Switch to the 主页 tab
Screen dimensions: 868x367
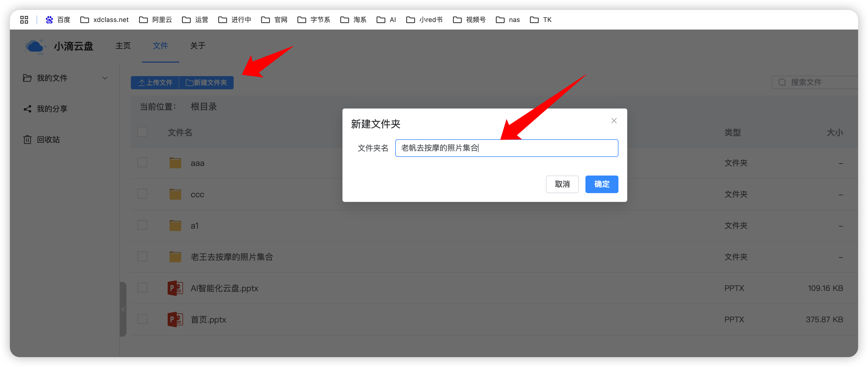click(123, 46)
